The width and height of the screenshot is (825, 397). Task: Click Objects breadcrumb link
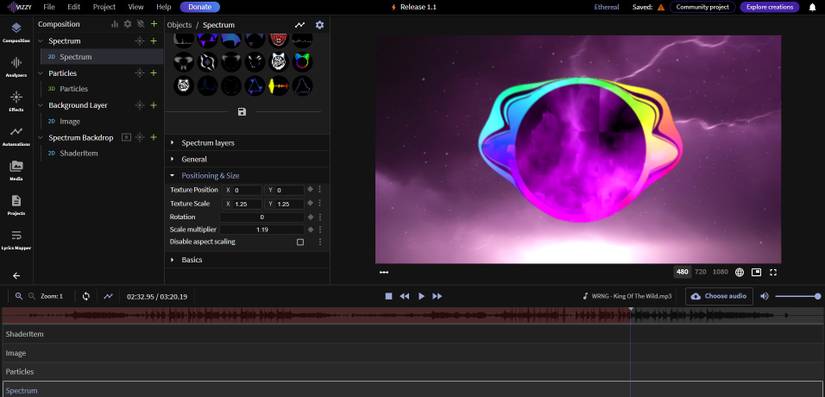(179, 25)
